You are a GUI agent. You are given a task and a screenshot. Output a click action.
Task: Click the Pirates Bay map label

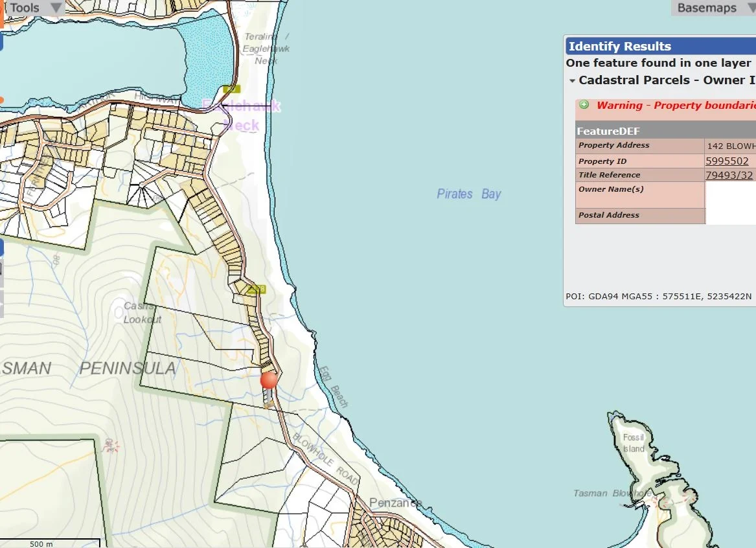469,194
